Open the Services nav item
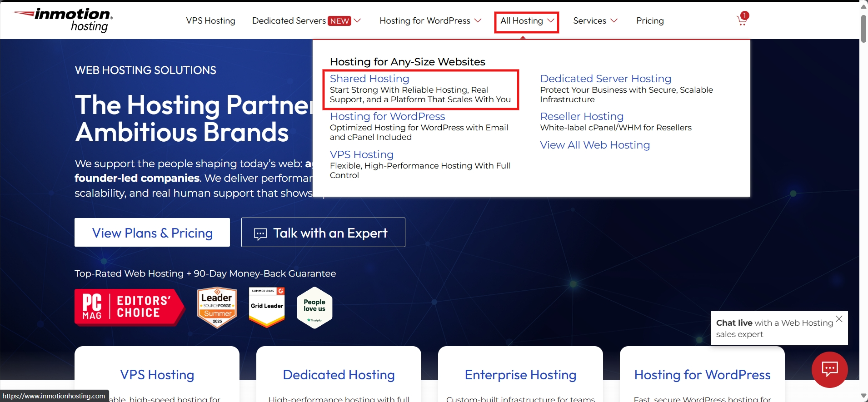The width and height of the screenshot is (868, 402). tap(589, 20)
